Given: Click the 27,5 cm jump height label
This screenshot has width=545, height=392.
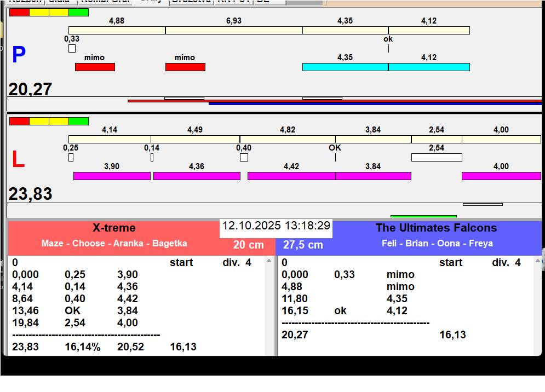Looking at the screenshot, I should coord(303,245).
